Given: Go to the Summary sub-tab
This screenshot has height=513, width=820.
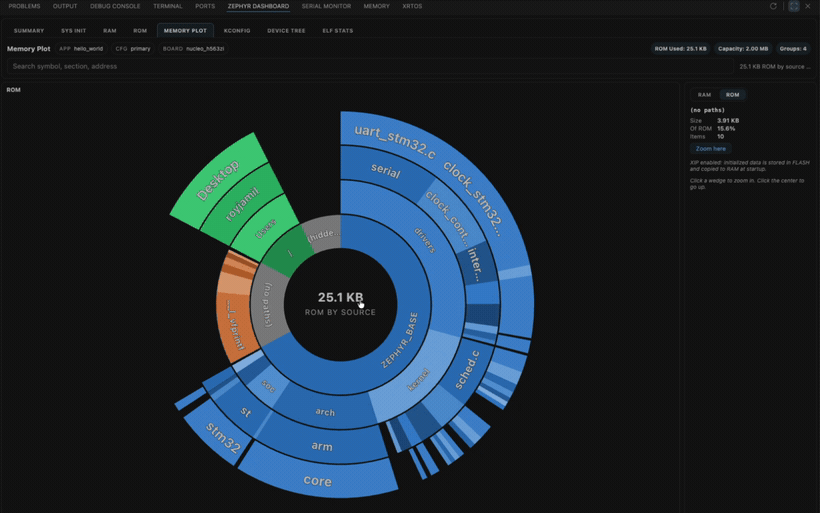Looking at the screenshot, I should pos(29,31).
